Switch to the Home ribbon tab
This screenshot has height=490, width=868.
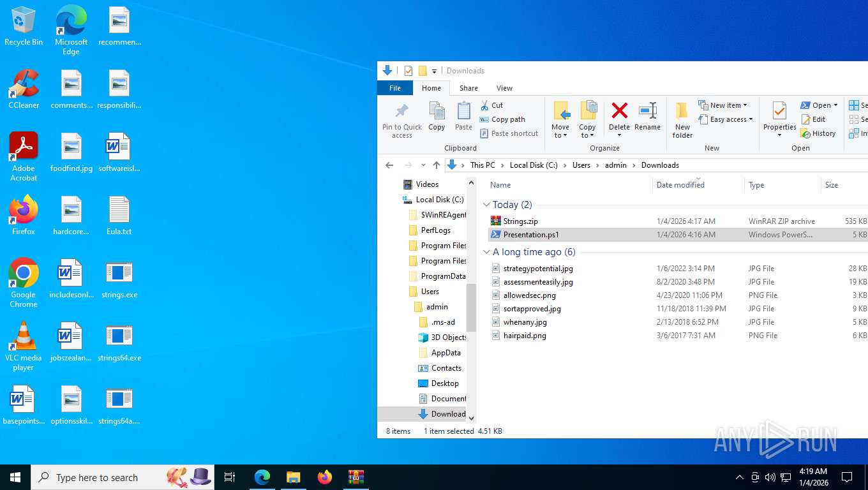pyautogui.click(x=431, y=88)
